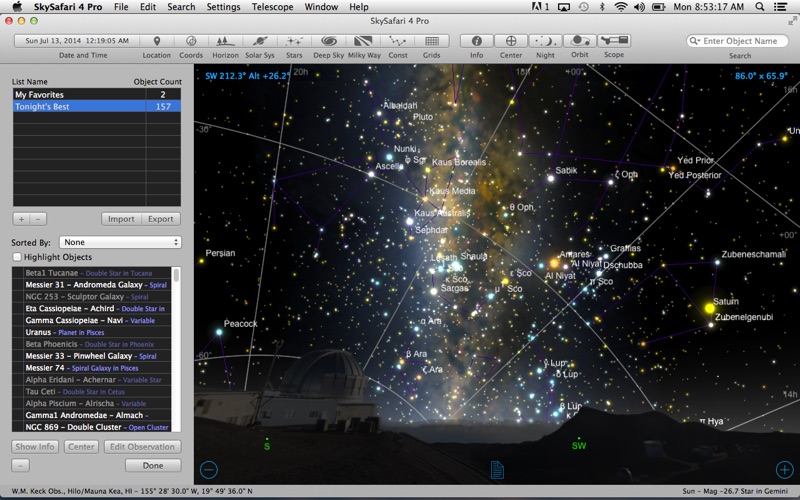Screen dimensions: 800x500
Task: Toggle the Const constellation icon
Action: (x=397, y=41)
